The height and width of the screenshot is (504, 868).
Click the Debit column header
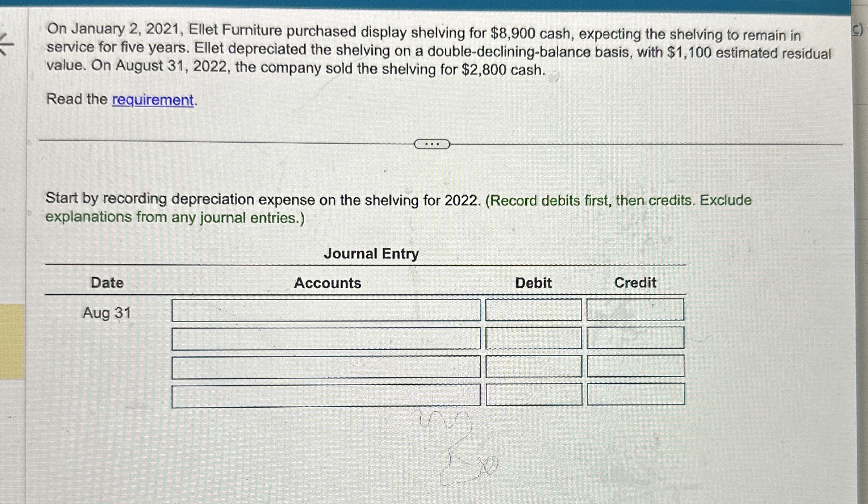[534, 283]
